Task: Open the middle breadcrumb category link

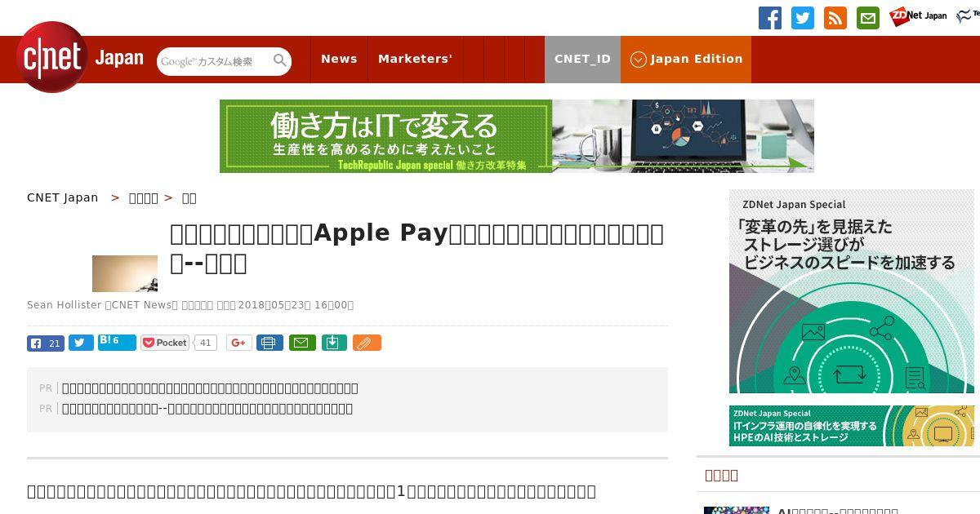Action: tap(144, 197)
